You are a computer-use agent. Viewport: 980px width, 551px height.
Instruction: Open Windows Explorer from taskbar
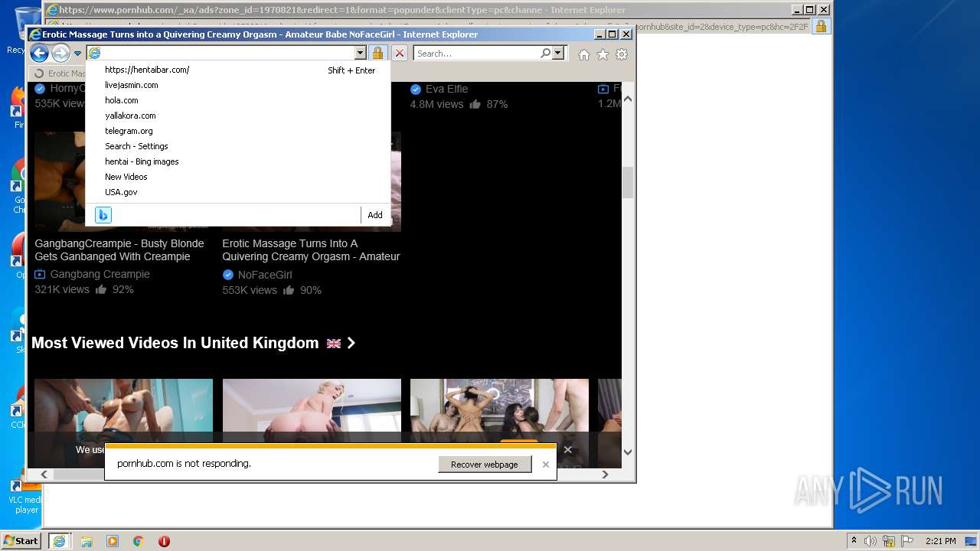tap(87, 541)
